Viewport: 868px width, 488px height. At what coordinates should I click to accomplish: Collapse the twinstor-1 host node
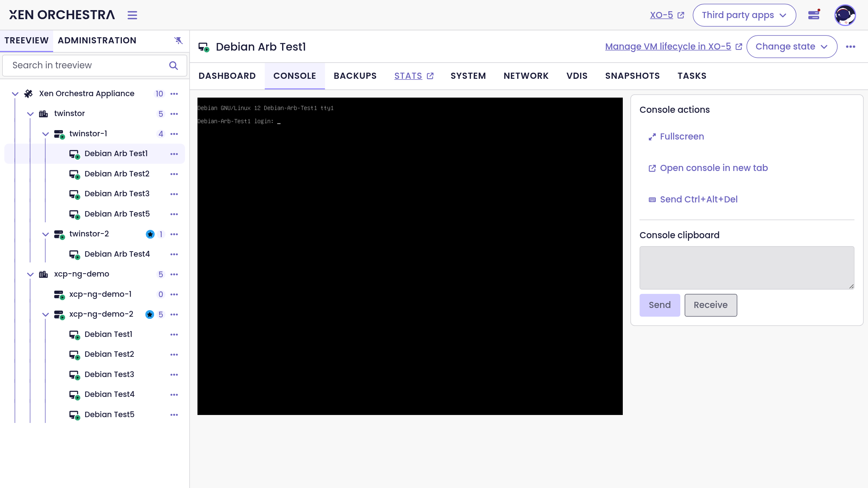click(46, 134)
